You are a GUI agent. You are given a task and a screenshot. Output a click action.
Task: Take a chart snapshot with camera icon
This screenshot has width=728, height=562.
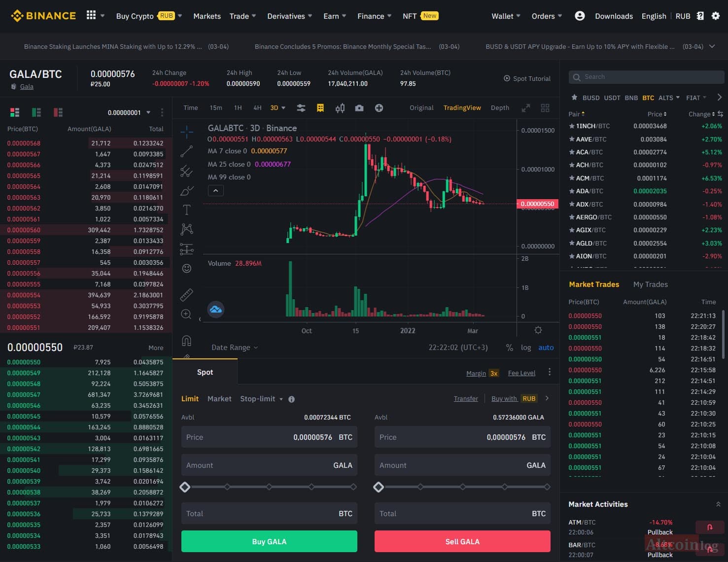[x=359, y=108]
